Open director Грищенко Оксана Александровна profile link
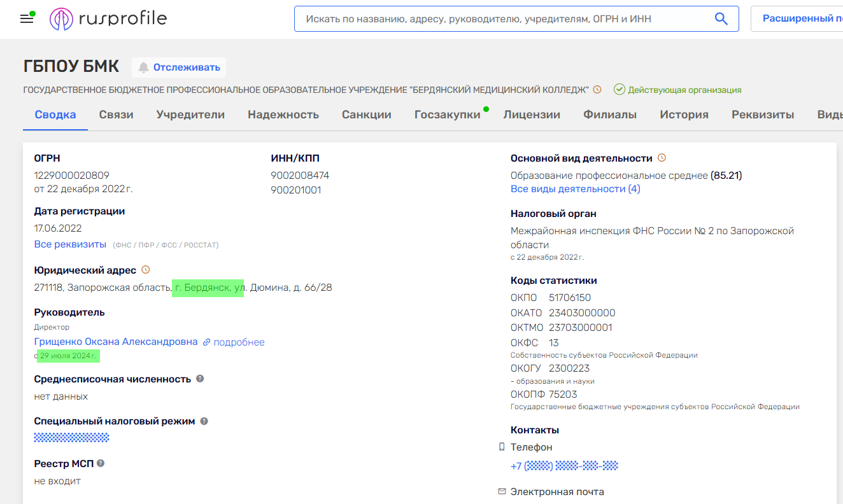The width and height of the screenshot is (843, 504). click(116, 342)
